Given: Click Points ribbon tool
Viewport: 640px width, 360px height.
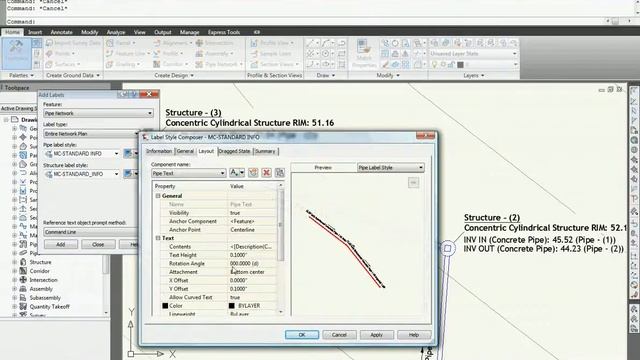Looking at the screenshot, I should (60, 53).
